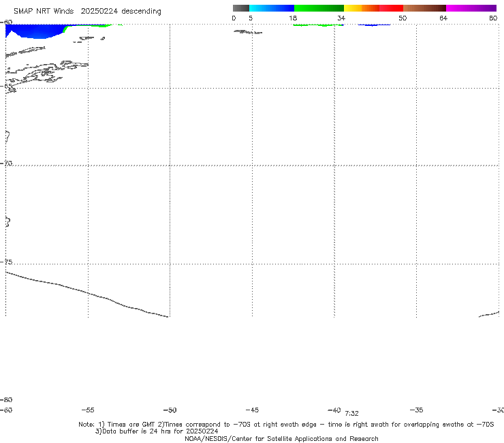Click the 'Data buffer is 24 hrs' note
This screenshot has width=504, height=443.
[157, 431]
